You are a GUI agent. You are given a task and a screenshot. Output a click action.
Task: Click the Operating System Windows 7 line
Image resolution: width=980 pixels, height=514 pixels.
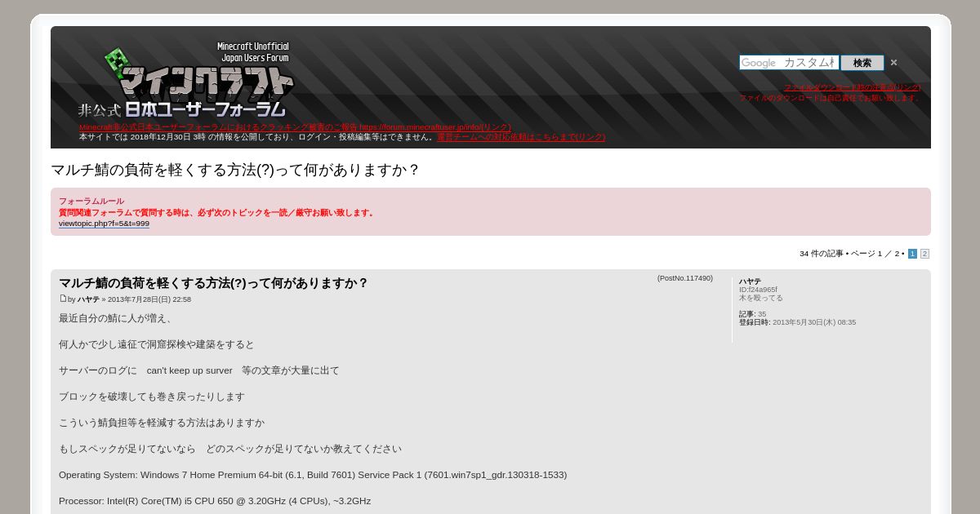point(313,475)
